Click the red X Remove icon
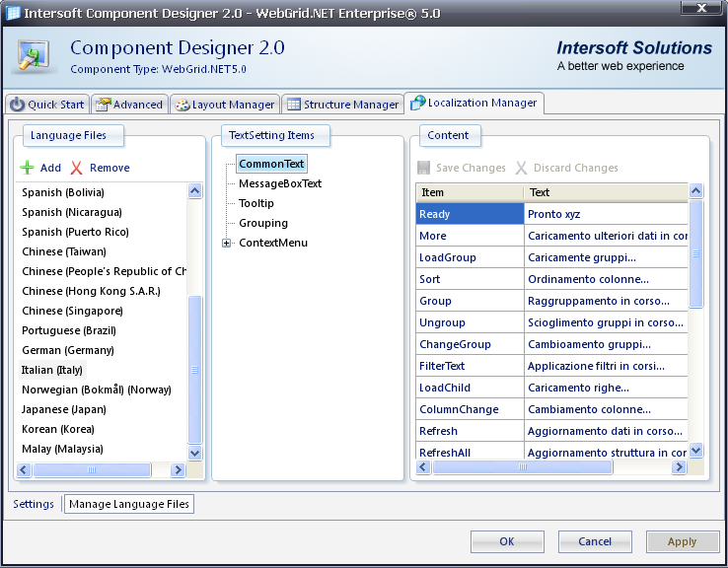Image resolution: width=728 pixels, height=568 pixels. pyautogui.click(x=77, y=168)
